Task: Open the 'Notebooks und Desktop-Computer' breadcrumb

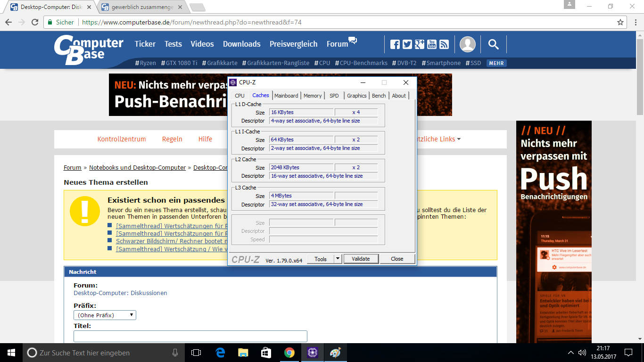Action: 138,167
